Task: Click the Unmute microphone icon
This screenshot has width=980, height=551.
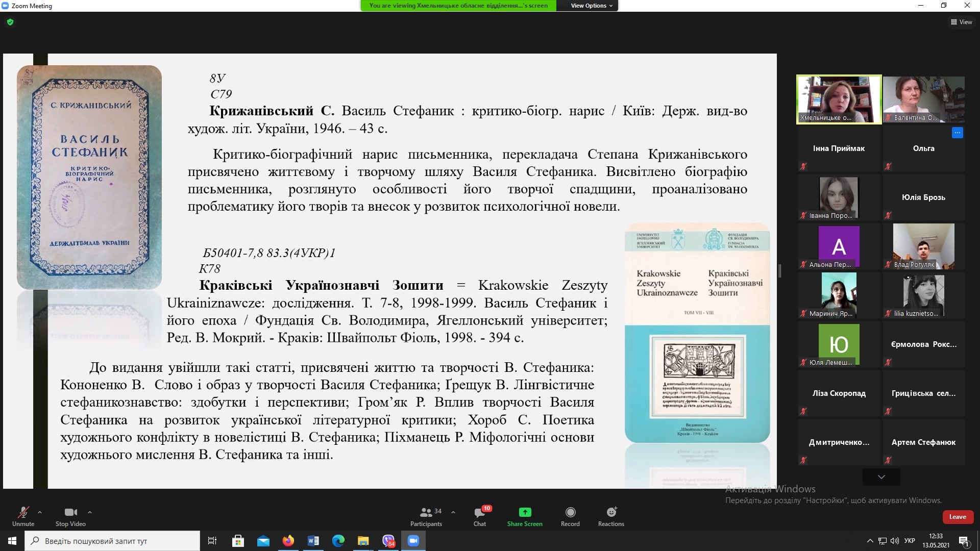Action: pyautogui.click(x=23, y=512)
